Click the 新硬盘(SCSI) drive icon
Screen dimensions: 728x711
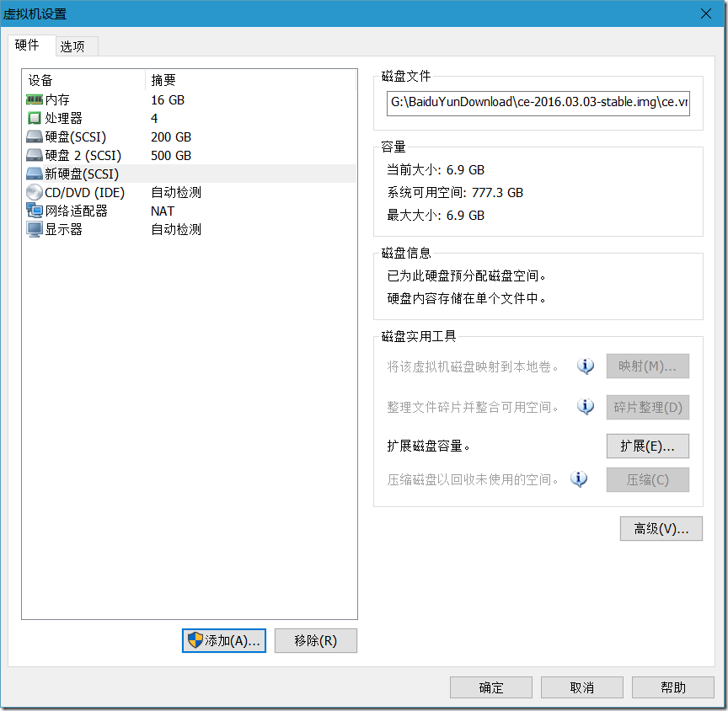point(35,174)
